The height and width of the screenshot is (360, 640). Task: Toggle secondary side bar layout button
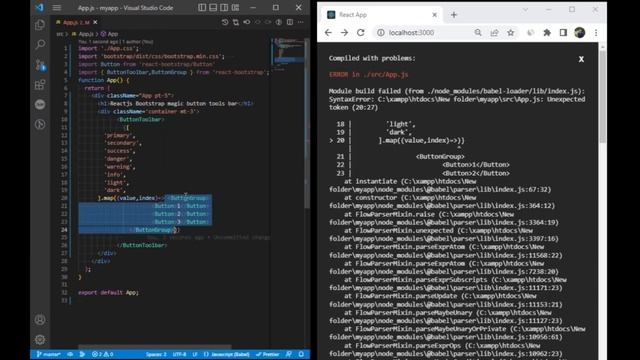(224, 8)
